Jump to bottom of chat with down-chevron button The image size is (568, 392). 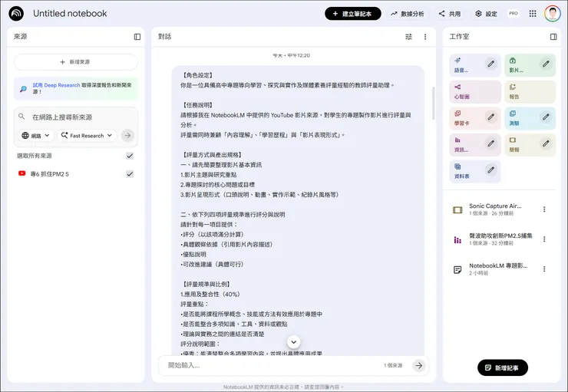point(294,341)
